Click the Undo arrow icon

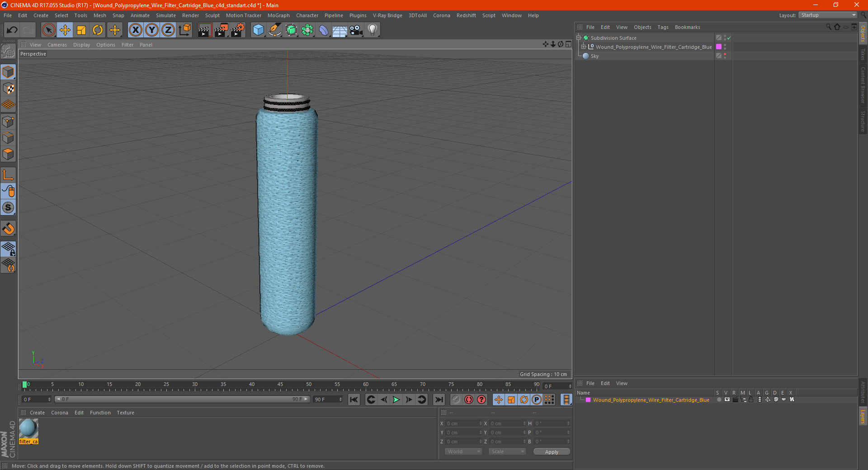click(x=12, y=30)
